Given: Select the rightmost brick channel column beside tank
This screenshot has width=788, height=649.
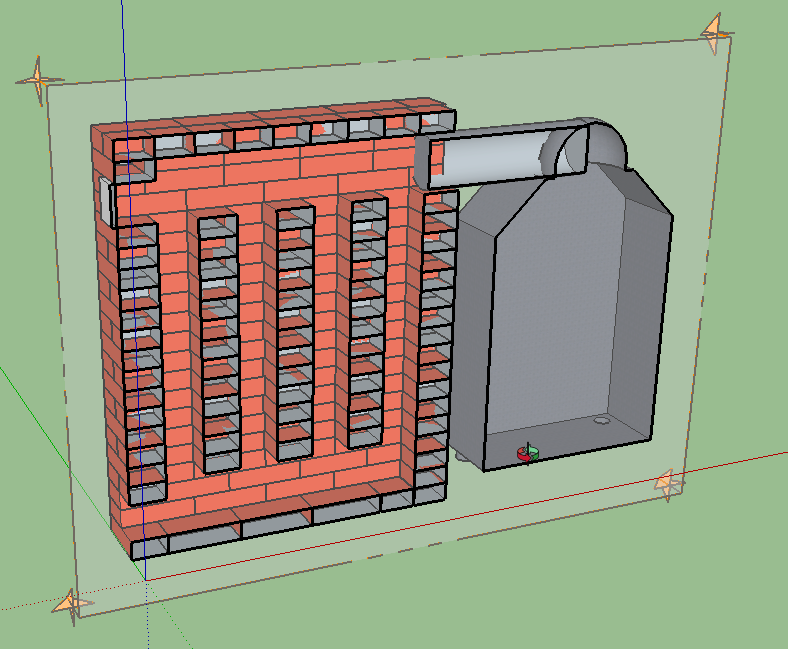Looking at the screenshot, I should (434, 340).
